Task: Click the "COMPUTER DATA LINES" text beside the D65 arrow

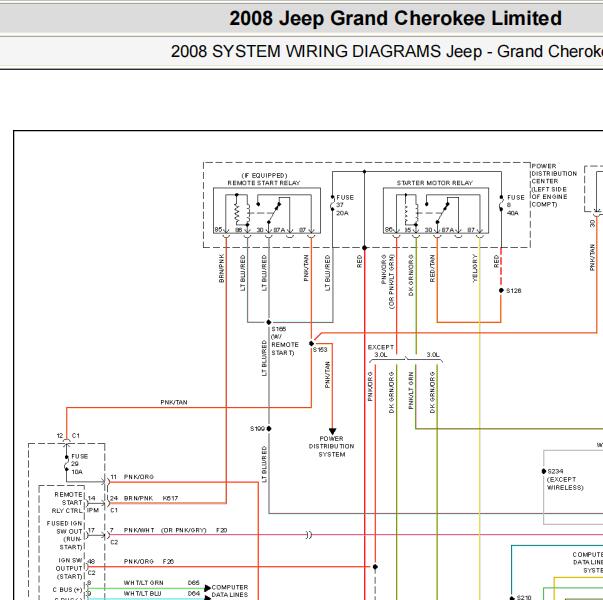Action: [x=230, y=591]
